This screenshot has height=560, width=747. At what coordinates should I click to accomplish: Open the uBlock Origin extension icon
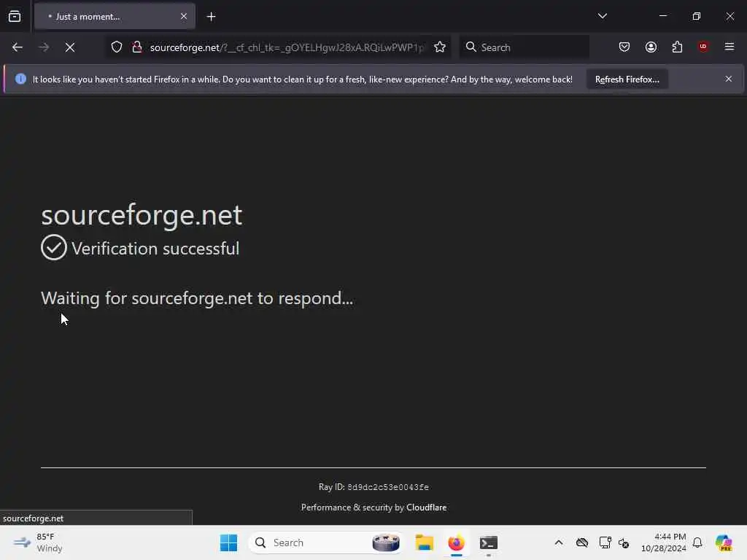click(x=703, y=47)
